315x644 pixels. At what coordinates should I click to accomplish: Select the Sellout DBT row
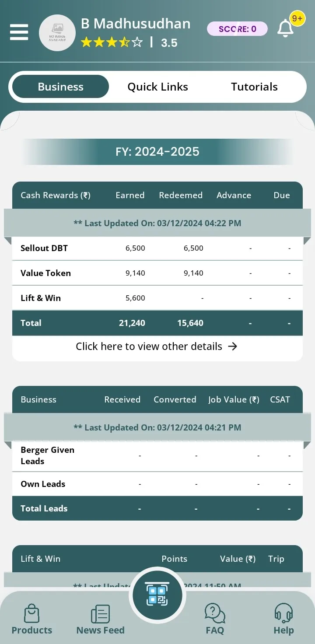pyautogui.click(x=157, y=248)
